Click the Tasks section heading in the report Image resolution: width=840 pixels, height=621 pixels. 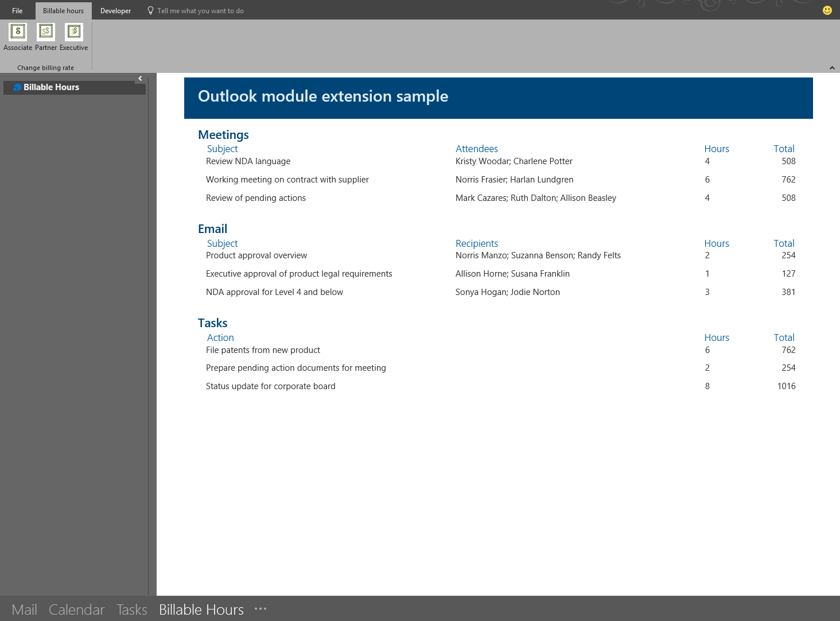[x=212, y=323]
